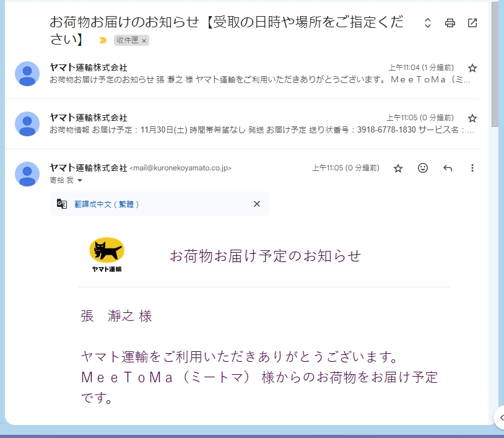Expand the collapsed message showing お荷物情報 お届け予定
This screenshot has height=438, width=504.
[241, 124]
